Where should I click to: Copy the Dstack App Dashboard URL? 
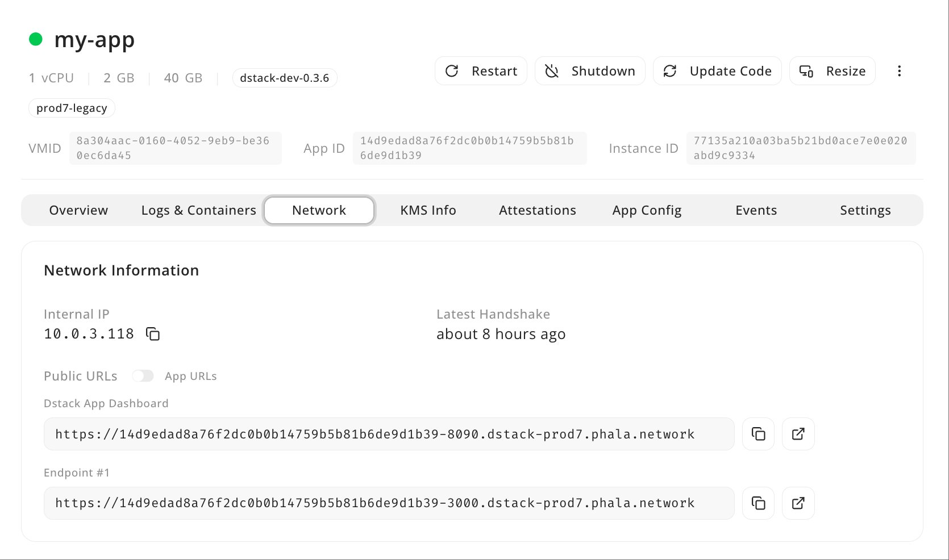(x=758, y=434)
